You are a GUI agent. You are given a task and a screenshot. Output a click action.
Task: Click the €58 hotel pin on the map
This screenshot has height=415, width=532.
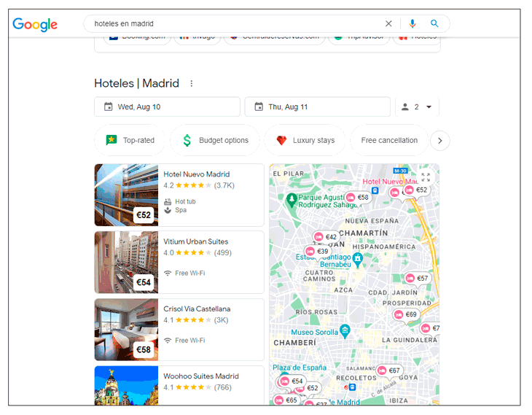click(358, 198)
